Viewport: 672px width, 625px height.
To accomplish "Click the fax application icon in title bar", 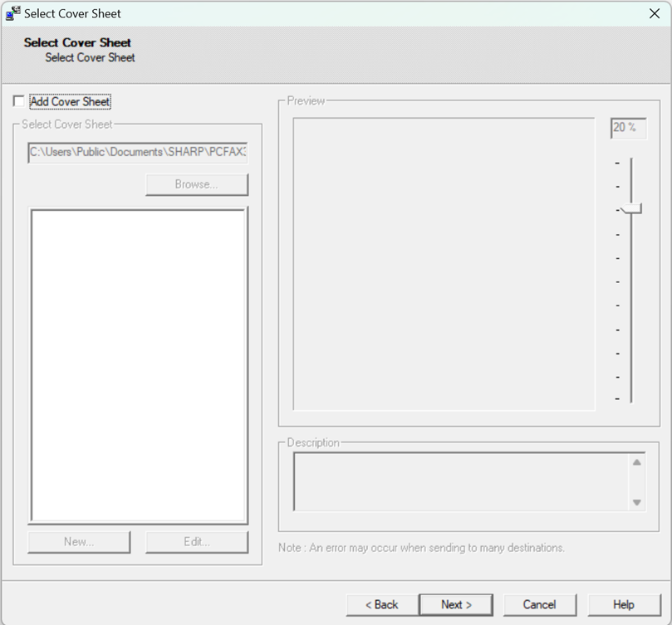I will [12, 13].
